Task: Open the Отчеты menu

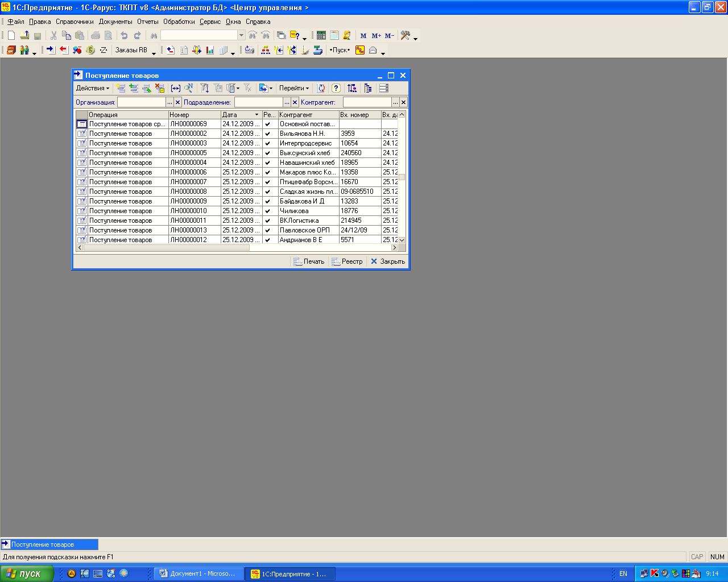Action: [x=148, y=22]
